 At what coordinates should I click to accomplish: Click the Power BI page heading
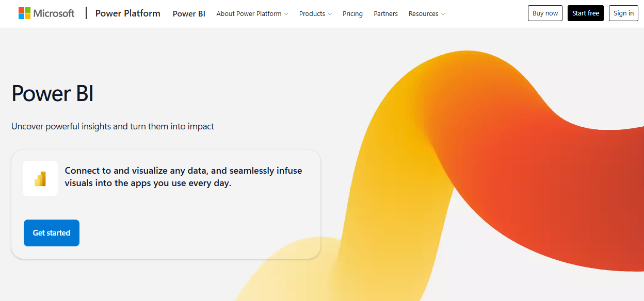(53, 93)
